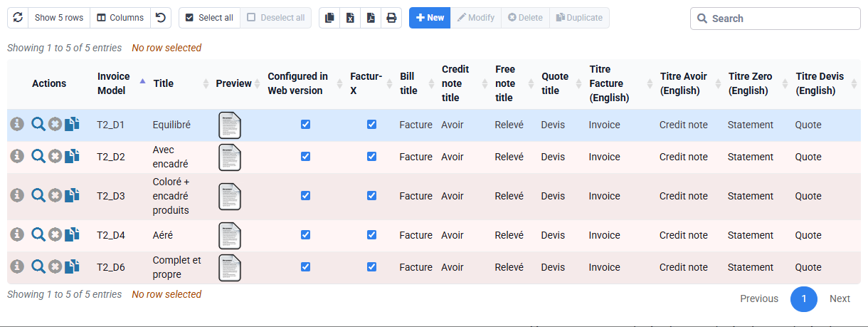Copy table data with the copy icon
Image resolution: width=868 pixels, height=327 pixels.
point(329,18)
